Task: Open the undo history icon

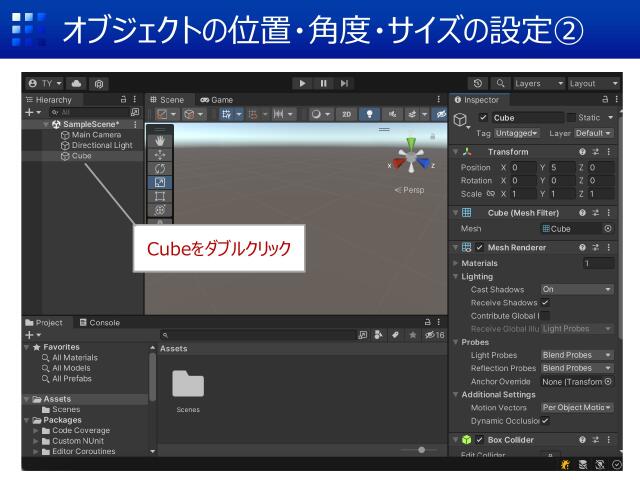Action: (478, 84)
